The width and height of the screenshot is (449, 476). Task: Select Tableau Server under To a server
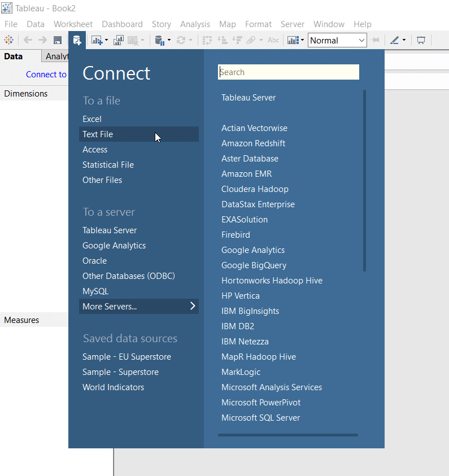pos(110,230)
